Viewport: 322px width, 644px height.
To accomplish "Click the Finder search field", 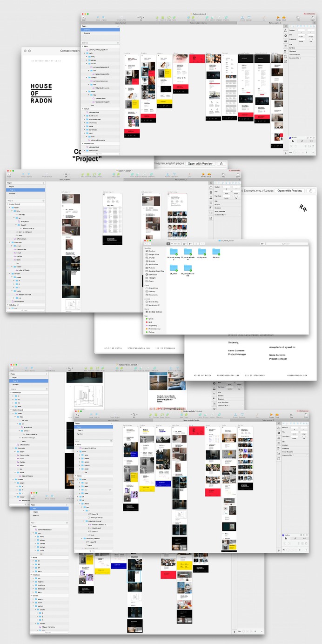I will [288, 244].
